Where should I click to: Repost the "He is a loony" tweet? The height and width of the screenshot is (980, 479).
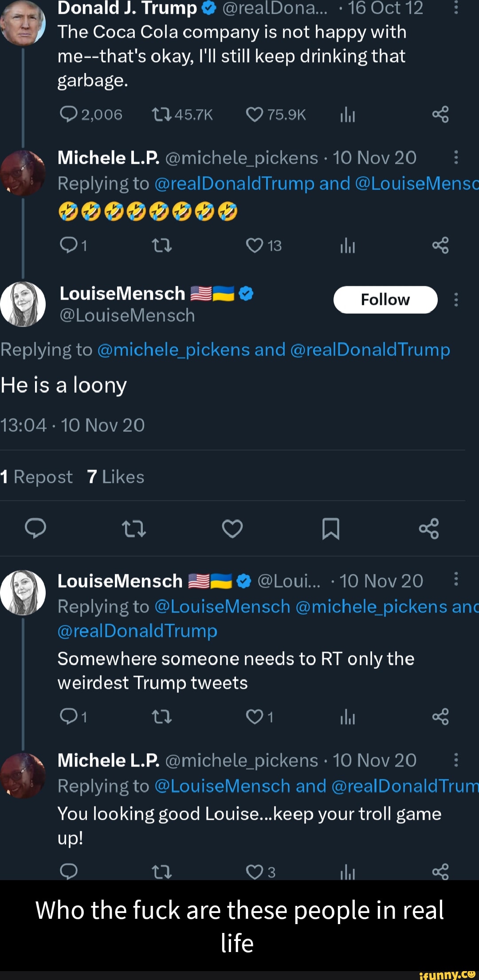coord(133,529)
